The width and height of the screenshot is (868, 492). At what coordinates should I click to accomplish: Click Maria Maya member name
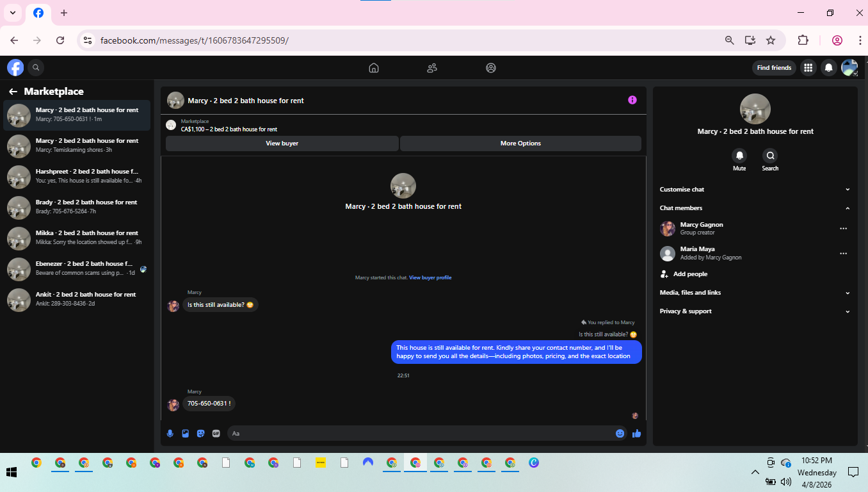pos(698,249)
